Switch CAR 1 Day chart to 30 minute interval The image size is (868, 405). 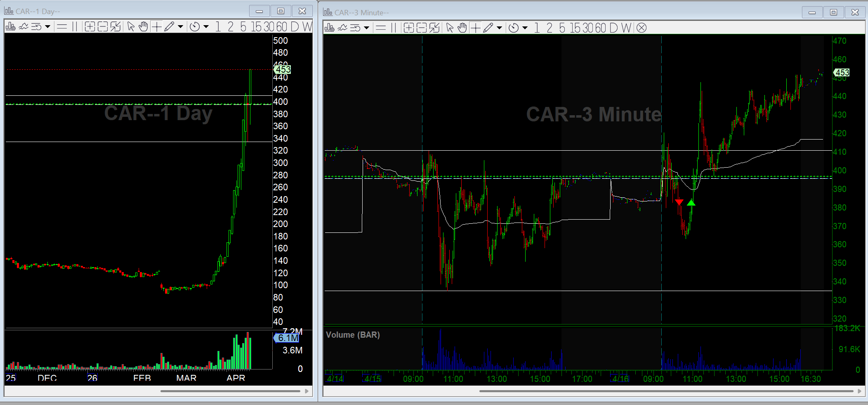[269, 27]
